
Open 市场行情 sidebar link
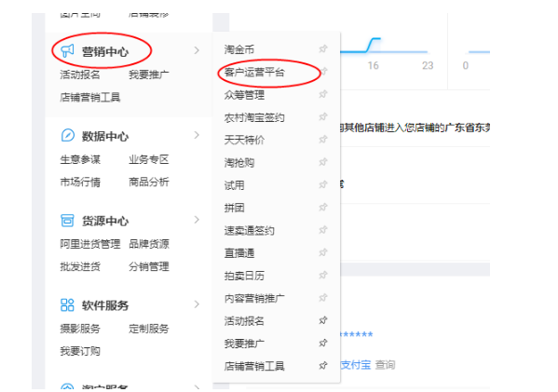click(x=80, y=182)
